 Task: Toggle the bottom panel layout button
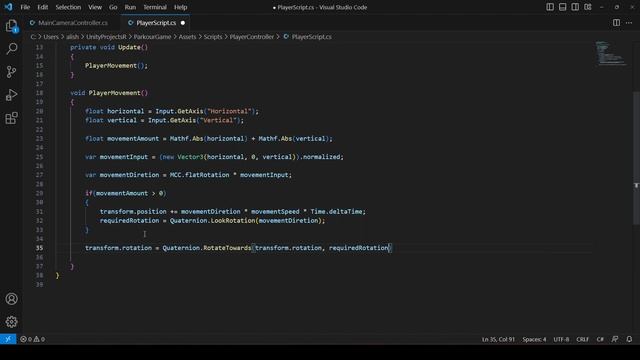point(562,7)
